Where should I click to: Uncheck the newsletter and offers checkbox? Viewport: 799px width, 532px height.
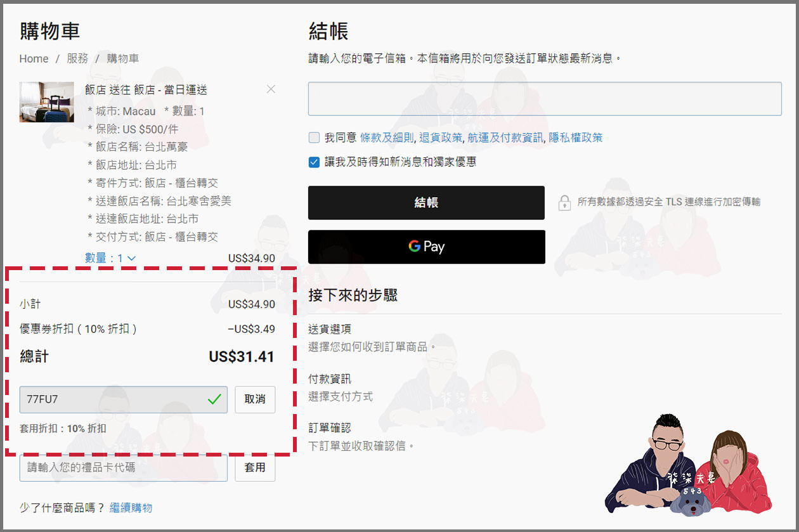pyautogui.click(x=314, y=162)
